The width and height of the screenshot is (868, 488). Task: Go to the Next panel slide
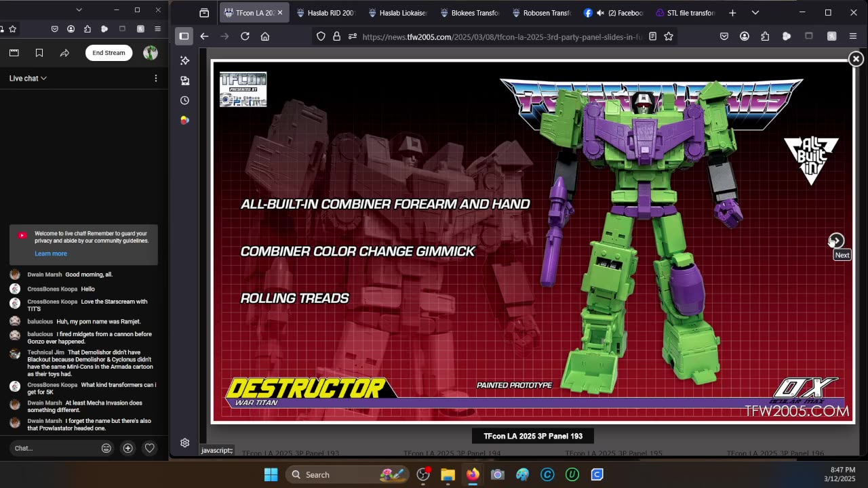click(836, 241)
